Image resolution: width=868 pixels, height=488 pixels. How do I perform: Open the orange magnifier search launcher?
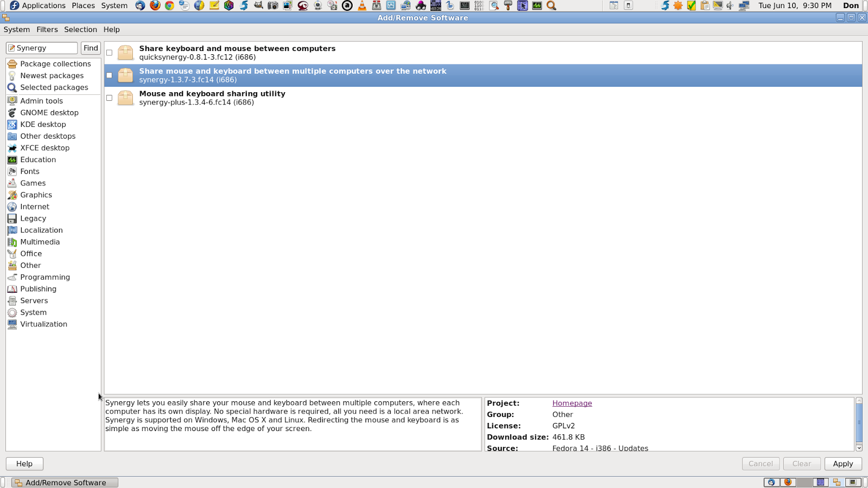552,5
